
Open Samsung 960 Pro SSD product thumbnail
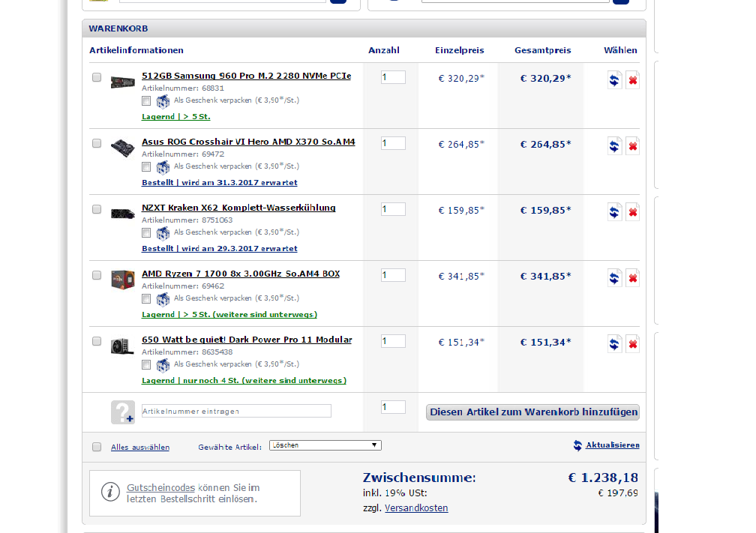coord(122,82)
